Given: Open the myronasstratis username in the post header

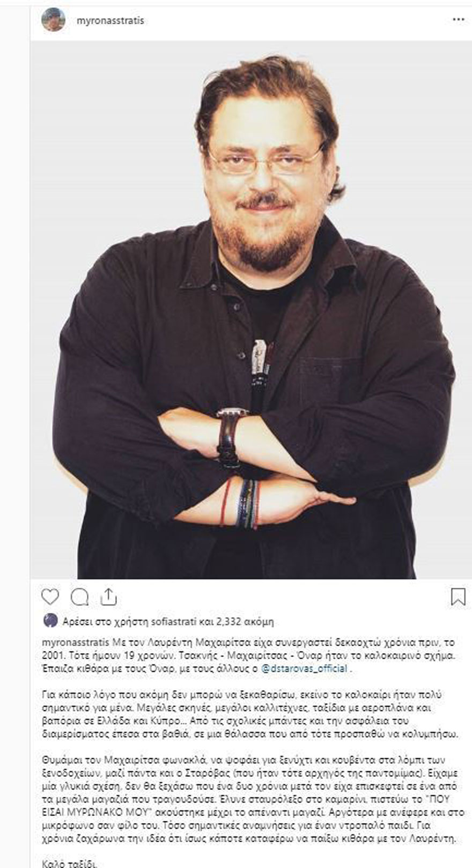Looking at the screenshot, I should tap(110, 20).
